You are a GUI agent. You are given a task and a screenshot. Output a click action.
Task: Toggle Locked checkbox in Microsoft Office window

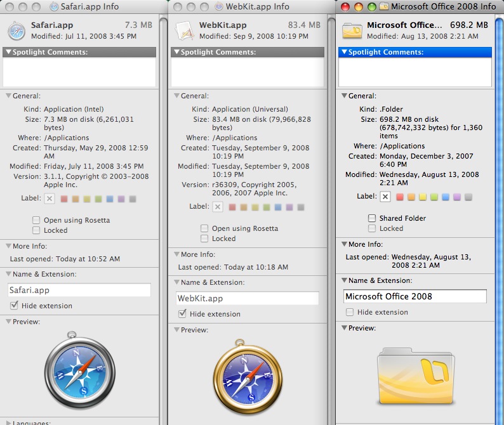(x=372, y=228)
